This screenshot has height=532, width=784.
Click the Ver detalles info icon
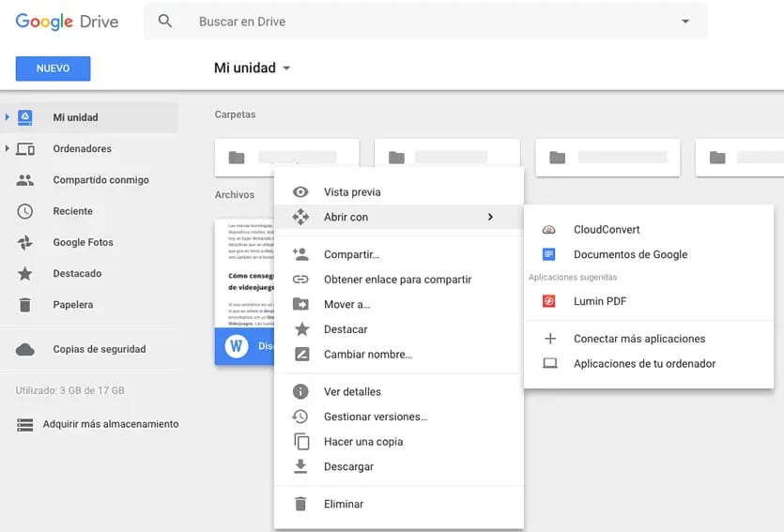pyautogui.click(x=300, y=391)
